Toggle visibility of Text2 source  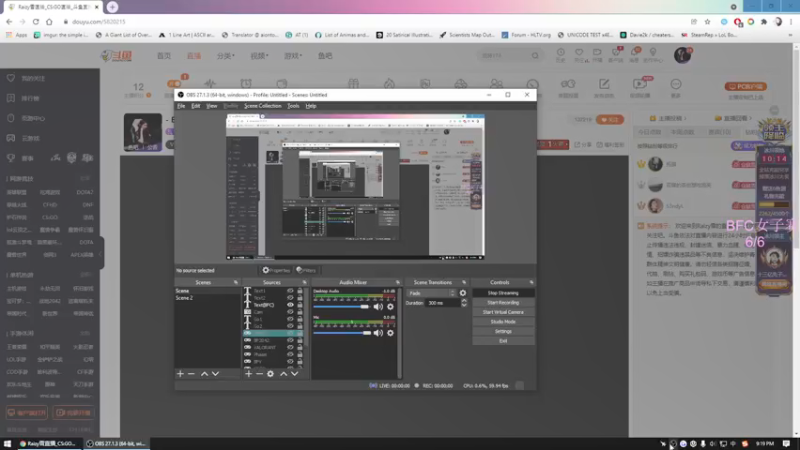pyautogui.click(x=290, y=298)
